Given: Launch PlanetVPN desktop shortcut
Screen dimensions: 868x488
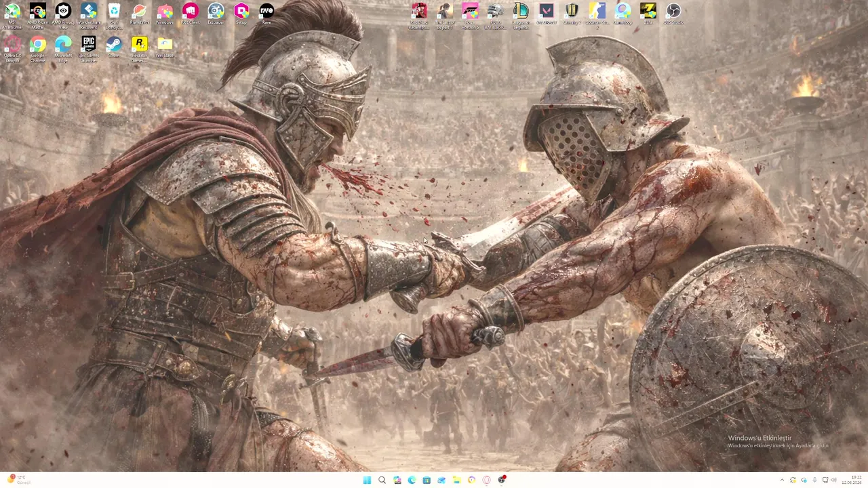Looking at the screenshot, I should [x=139, y=14].
